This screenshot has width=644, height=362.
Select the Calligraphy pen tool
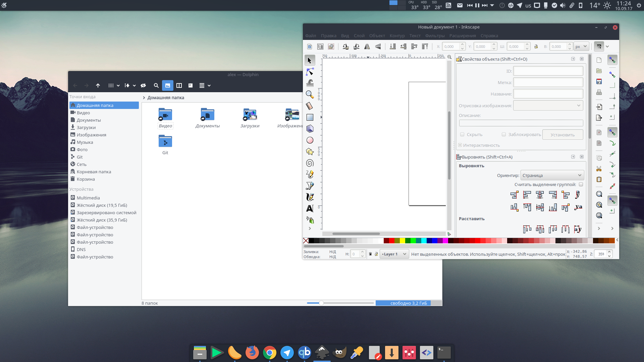pos(310,197)
